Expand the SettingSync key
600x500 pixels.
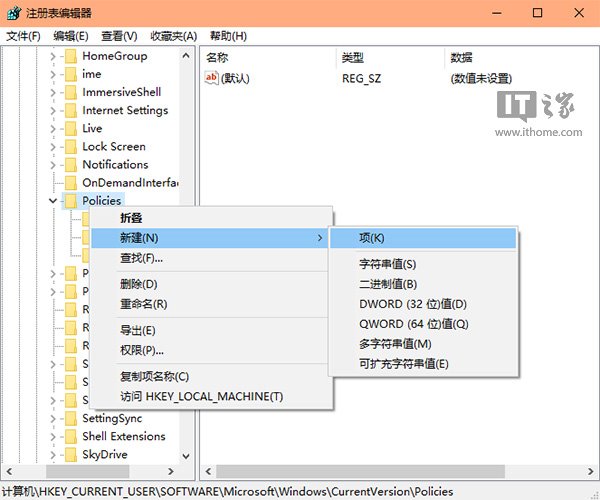click(53, 419)
